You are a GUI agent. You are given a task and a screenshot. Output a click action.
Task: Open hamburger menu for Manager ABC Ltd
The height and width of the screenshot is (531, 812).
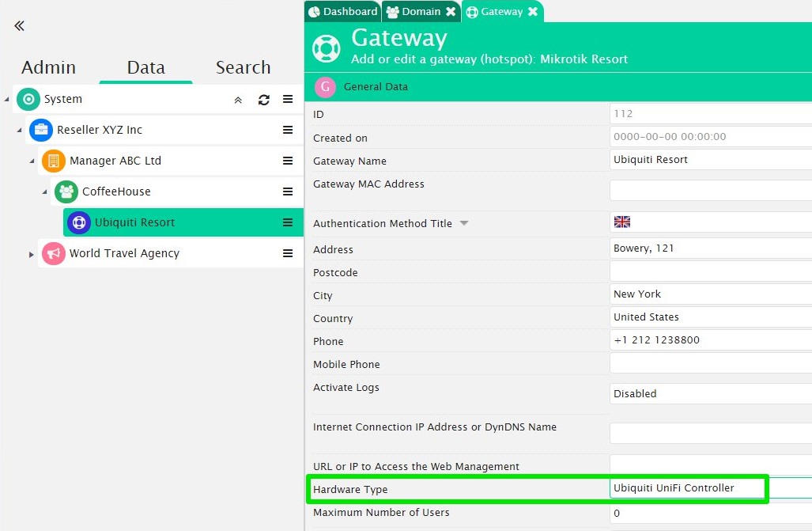pos(288,161)
